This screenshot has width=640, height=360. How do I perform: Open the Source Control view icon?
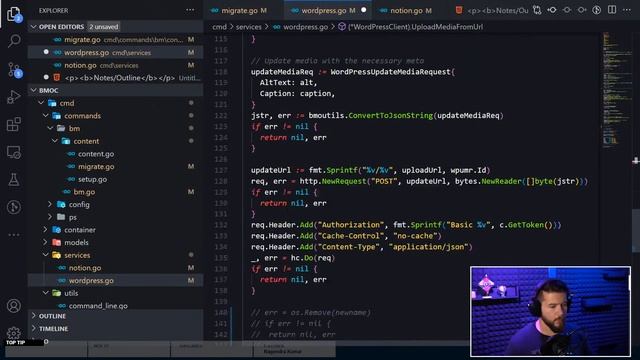[x=14, y=70]
